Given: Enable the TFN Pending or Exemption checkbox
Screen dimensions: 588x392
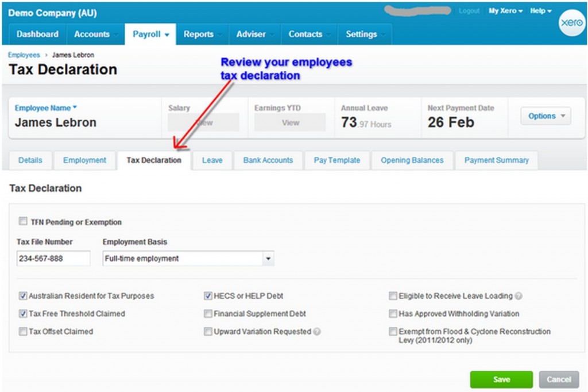Looking at the screenshot, I should point(23,220).
